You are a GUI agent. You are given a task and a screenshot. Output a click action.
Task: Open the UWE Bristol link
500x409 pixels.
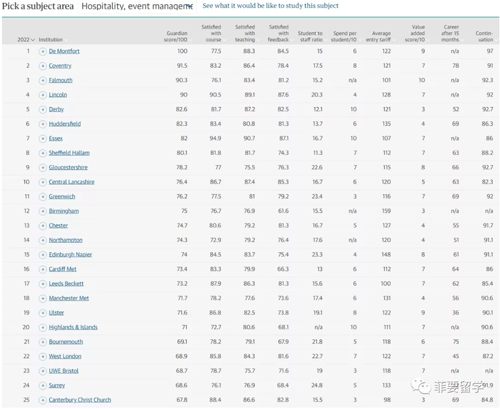63,371
